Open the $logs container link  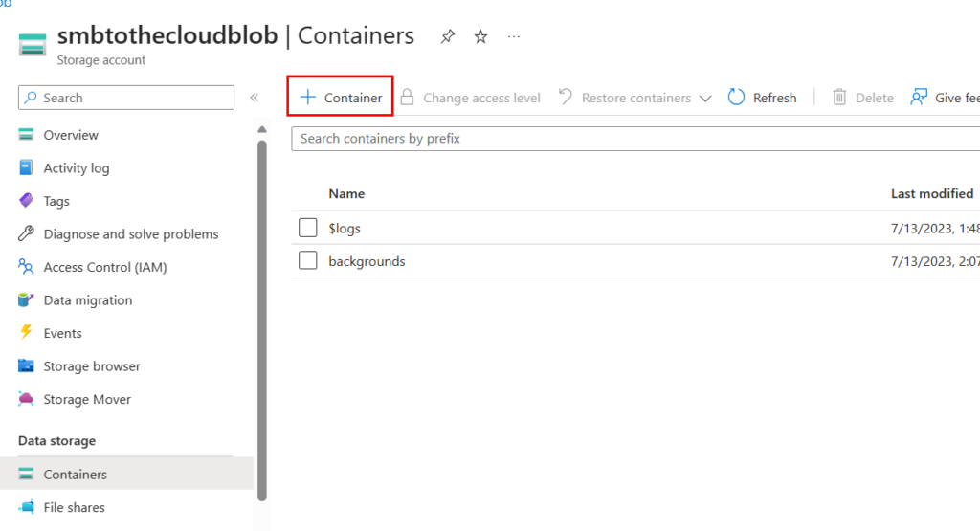(x=345, y=229)
